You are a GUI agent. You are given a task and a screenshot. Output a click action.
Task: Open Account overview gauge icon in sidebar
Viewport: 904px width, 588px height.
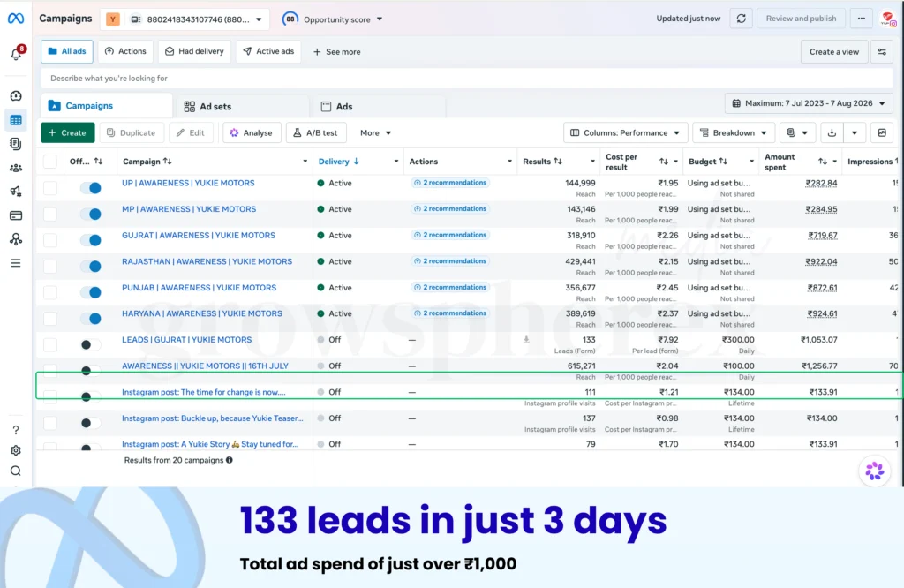16,95
